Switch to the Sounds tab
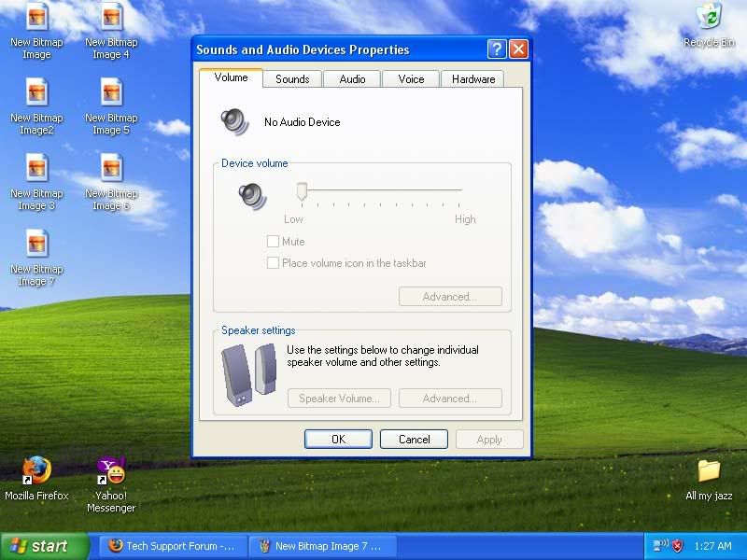 point(292,79)
